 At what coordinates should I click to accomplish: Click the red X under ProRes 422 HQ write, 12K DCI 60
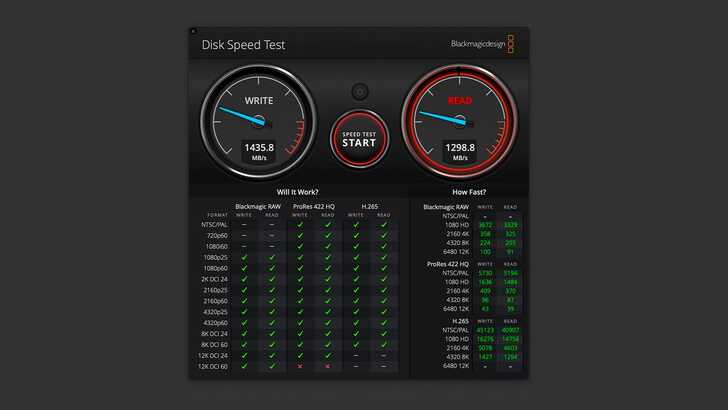pyautogui.click(x=300, y=366)
